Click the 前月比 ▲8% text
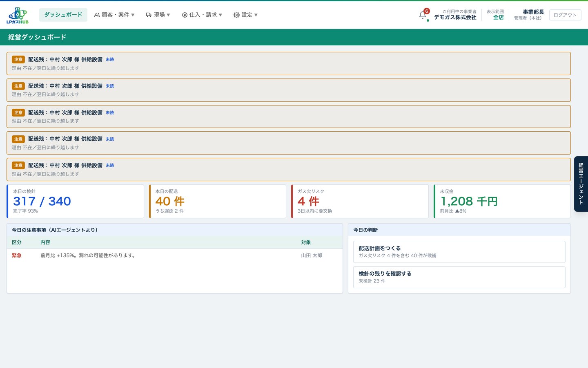 click(x=453, y=211)
